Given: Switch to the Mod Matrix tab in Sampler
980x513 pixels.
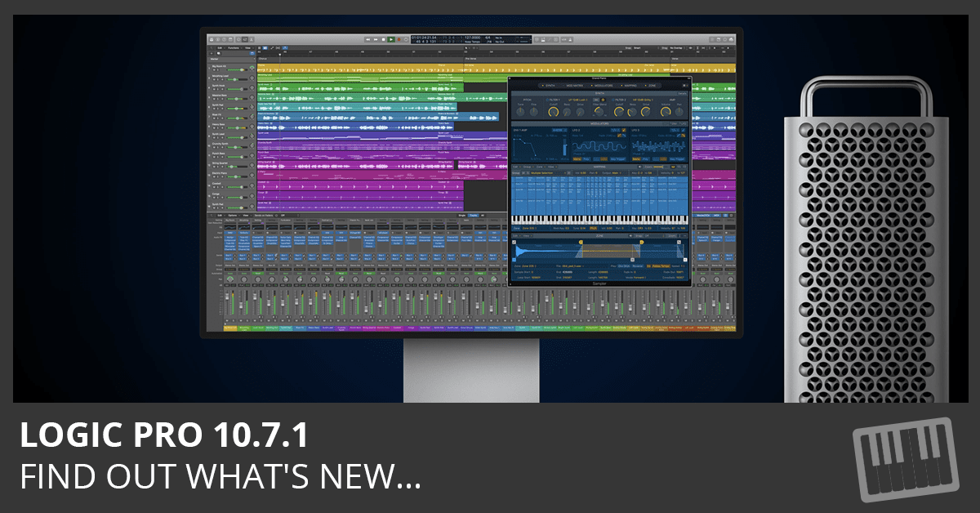Looking at the screenshot, I should [575, 85].
